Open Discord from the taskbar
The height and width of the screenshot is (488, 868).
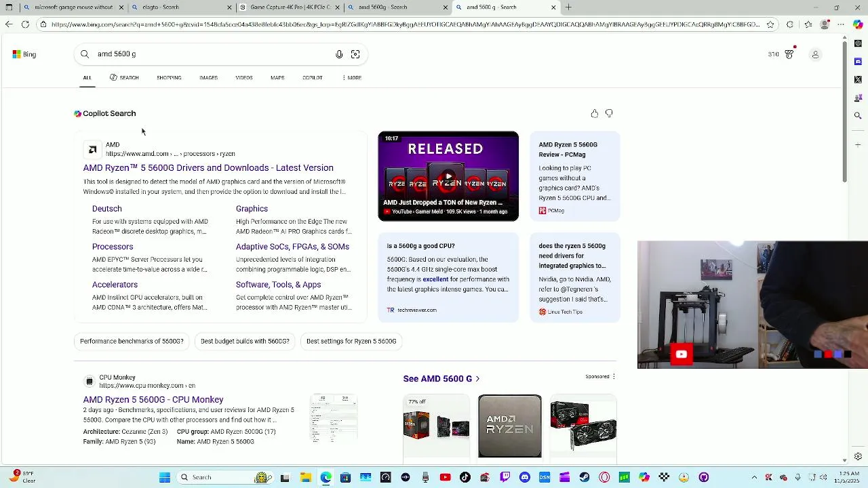(x=525, y=477)
